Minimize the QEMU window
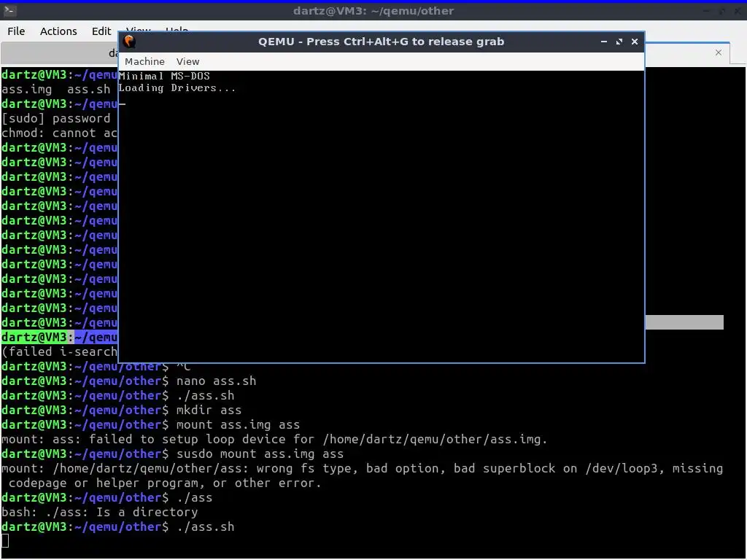The image size is (747, 560). (x=603, y=42)
